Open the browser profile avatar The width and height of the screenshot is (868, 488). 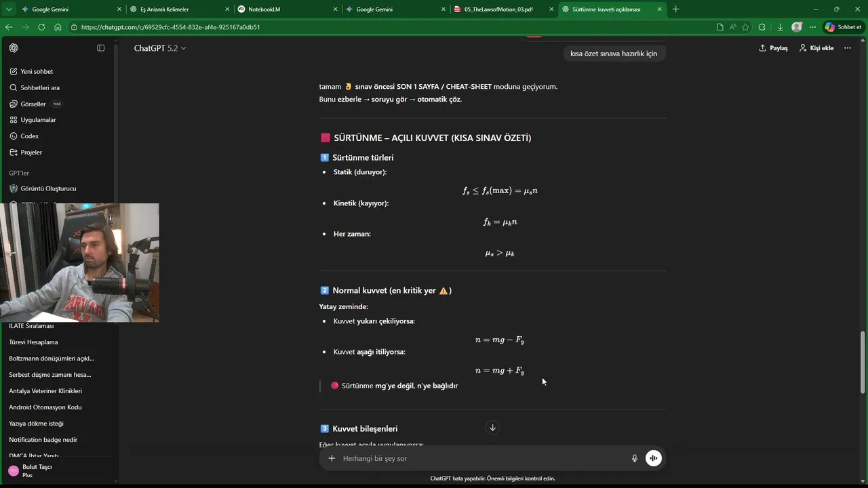pos(797,27)
